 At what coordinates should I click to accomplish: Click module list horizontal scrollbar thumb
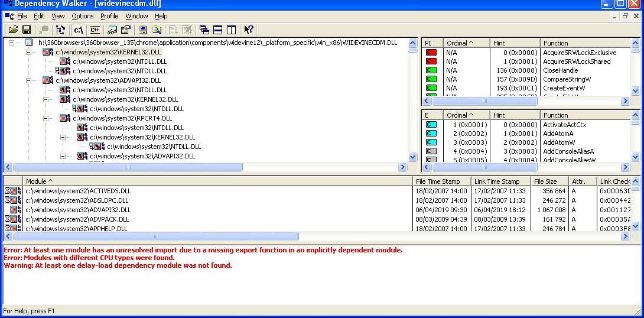[156, 236]
